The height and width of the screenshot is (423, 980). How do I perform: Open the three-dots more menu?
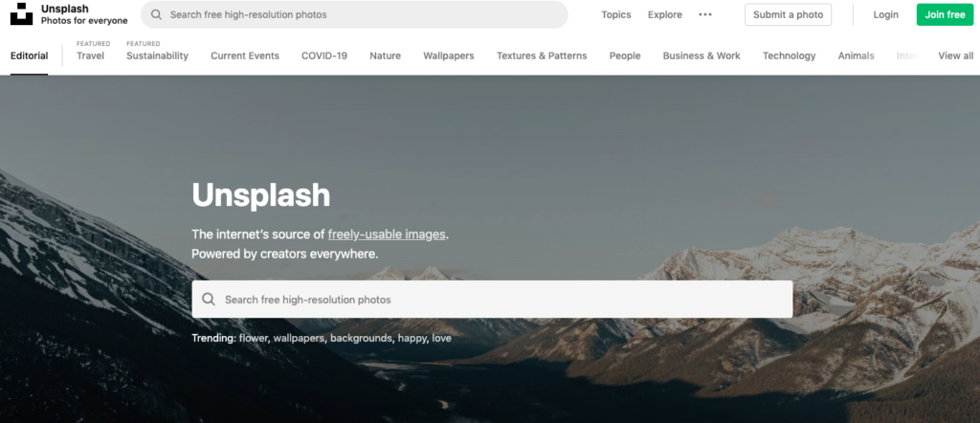(705, 14)
